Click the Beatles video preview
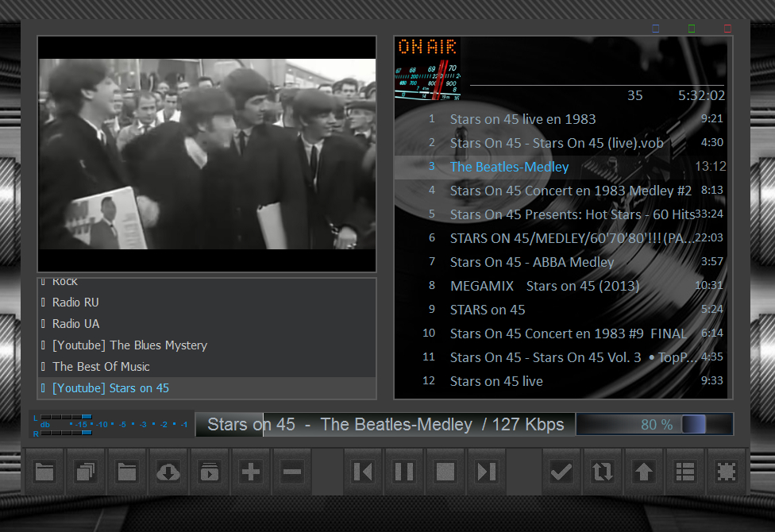The width and height of the screenshot is (775, 532). click(206, 154)
